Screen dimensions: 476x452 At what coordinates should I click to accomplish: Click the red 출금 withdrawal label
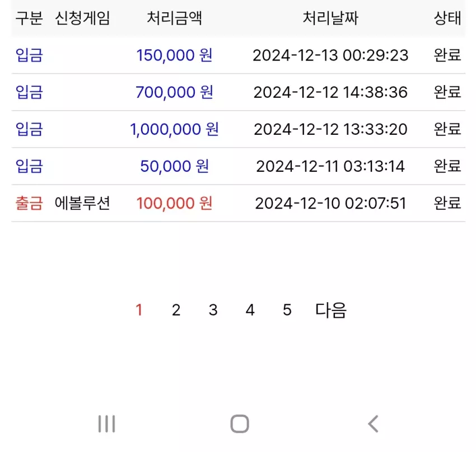pos(29,203)
